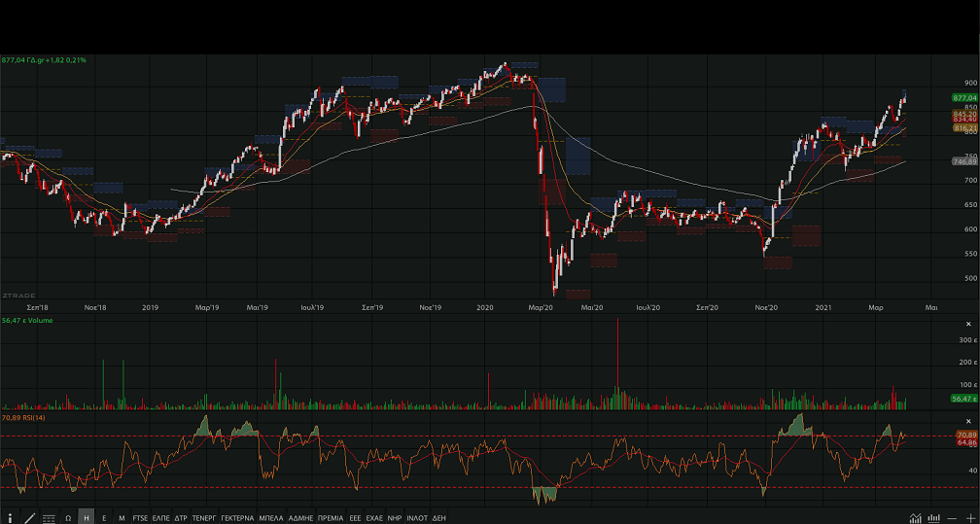Click the Σεπ'18 date axis label
The height and width of the screenshot is (524, 980).
[x=38, y=307]
